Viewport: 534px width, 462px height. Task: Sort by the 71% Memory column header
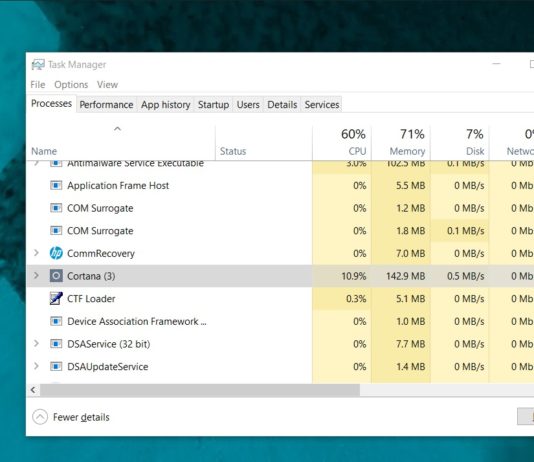[x=401, y=143]
